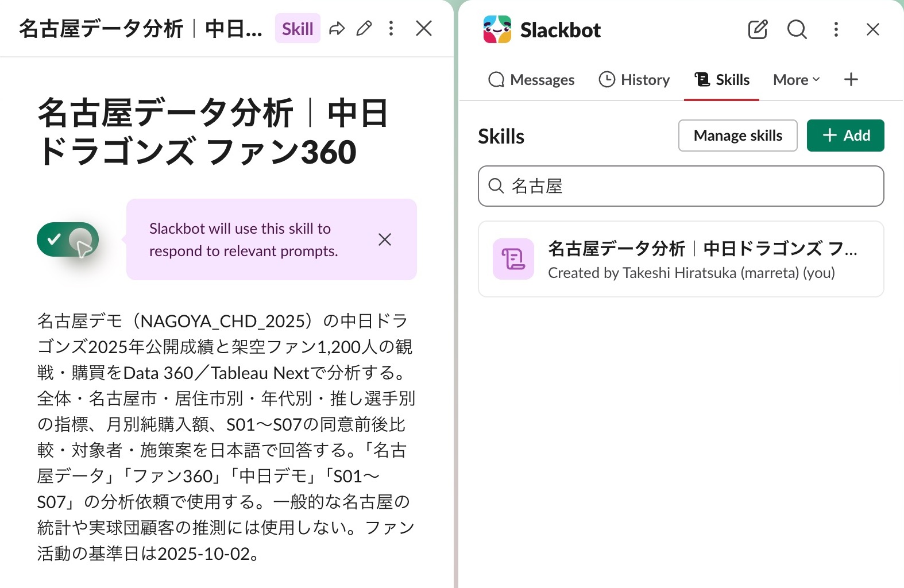Click the 'Skills' section heading
Image resolution: width=904 pixels, height=588 pixels.
click(x=501, y=137)
